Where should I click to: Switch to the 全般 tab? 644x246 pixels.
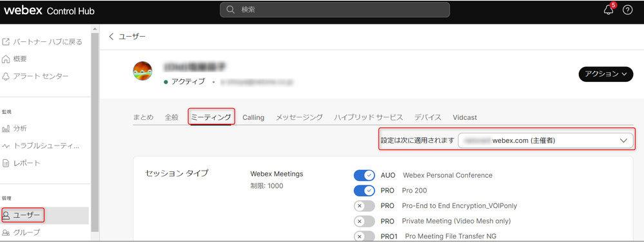pos(171,117)
